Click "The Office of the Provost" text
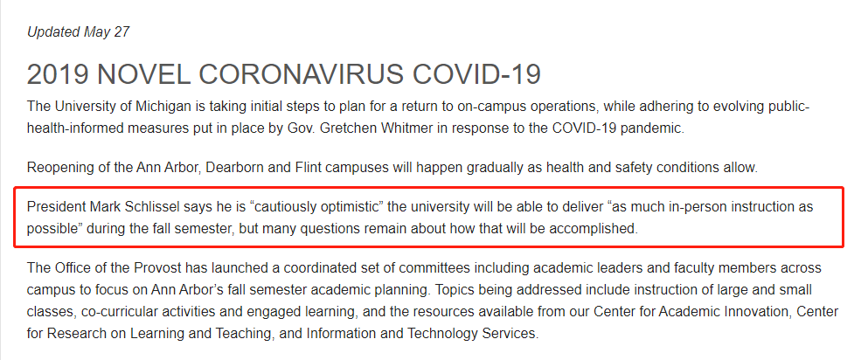868x360 pixels. (103, 268)
